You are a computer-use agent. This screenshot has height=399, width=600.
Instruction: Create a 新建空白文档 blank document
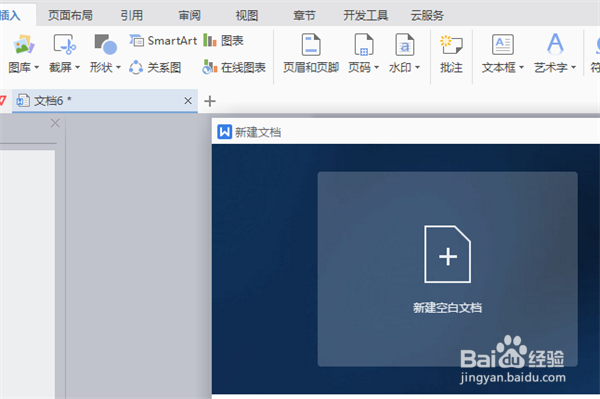pos(447,269)
